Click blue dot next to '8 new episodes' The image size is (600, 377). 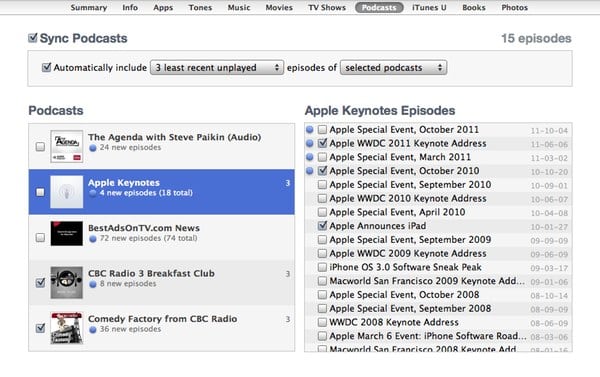point(93,284)
